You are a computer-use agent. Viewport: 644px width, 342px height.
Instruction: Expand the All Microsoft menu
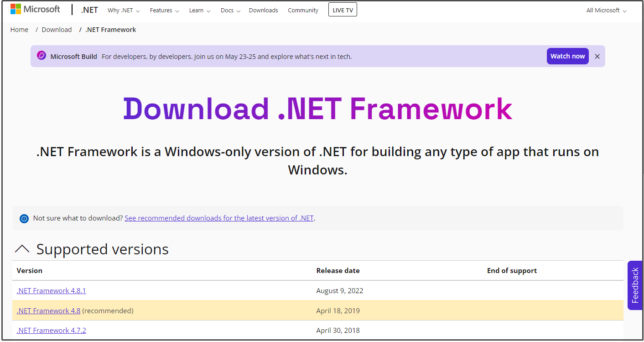click(606, 10)
